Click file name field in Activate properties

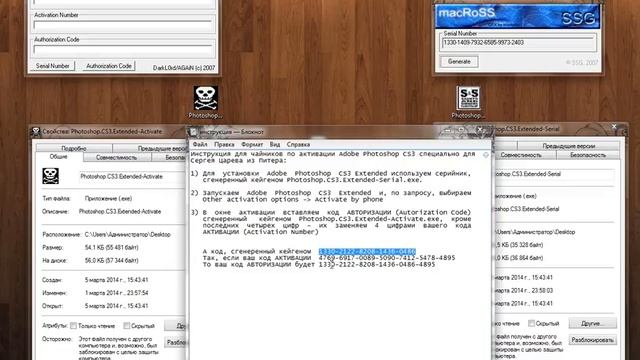(132, 176)
